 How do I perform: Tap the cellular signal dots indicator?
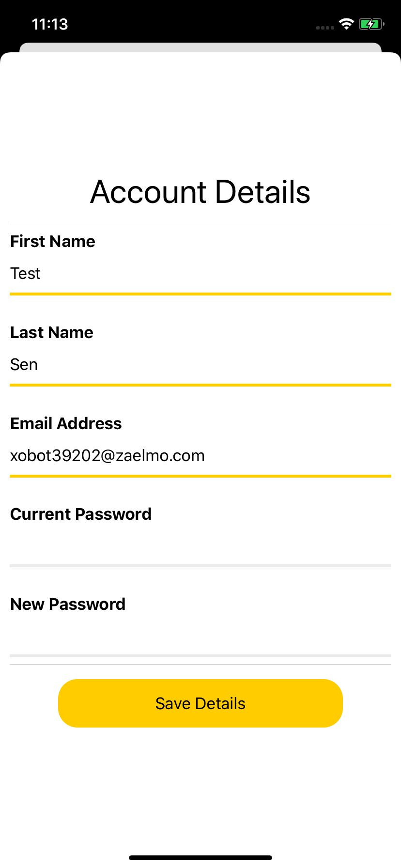[x=325, y=28]
